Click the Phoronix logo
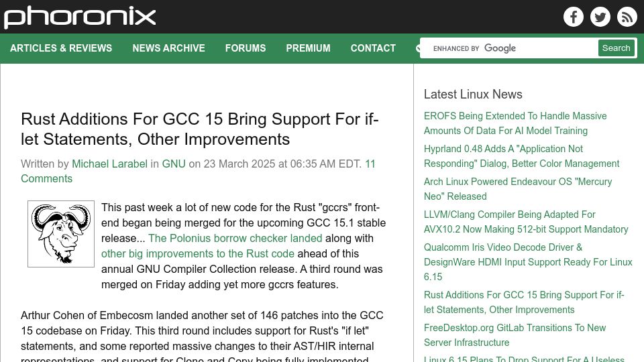 [x=80, y=17]
